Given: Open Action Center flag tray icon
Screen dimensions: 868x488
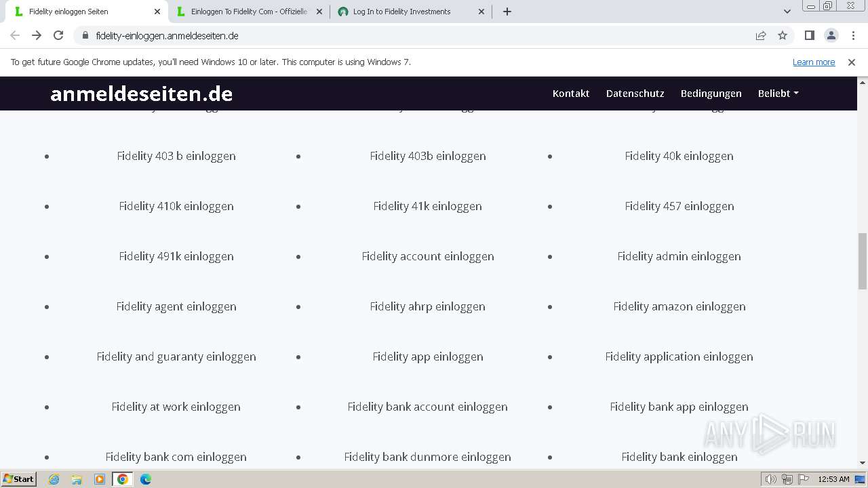Looking at the screenshot, I should (803, 479).
